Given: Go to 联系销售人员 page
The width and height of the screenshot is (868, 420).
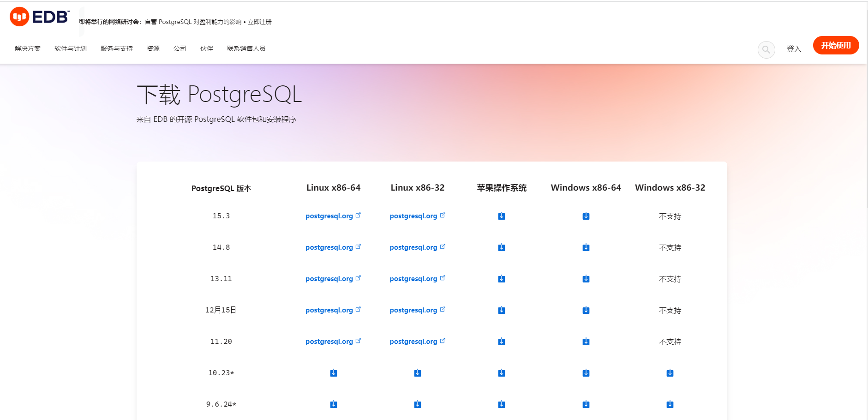Looking at the screenshot, I should click(246, 48).
